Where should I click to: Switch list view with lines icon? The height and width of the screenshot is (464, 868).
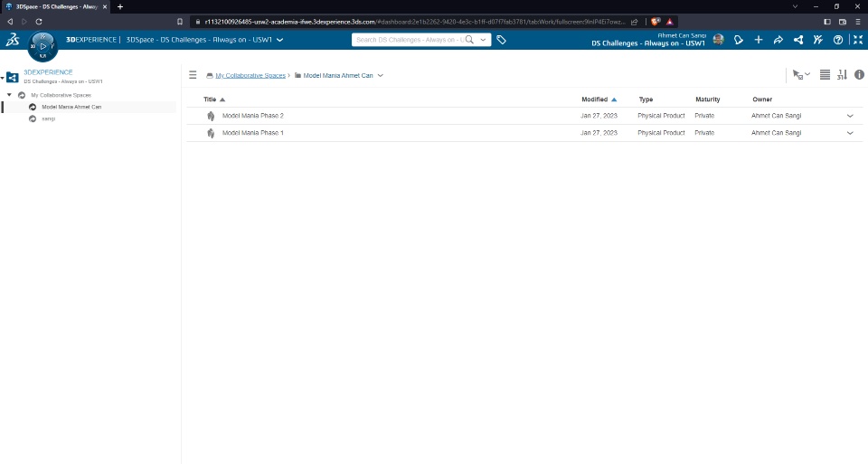click(x=825, y=75)
